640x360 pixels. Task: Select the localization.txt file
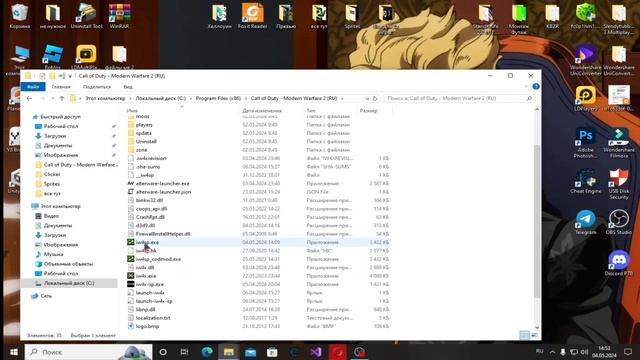[x=149, y=318]
